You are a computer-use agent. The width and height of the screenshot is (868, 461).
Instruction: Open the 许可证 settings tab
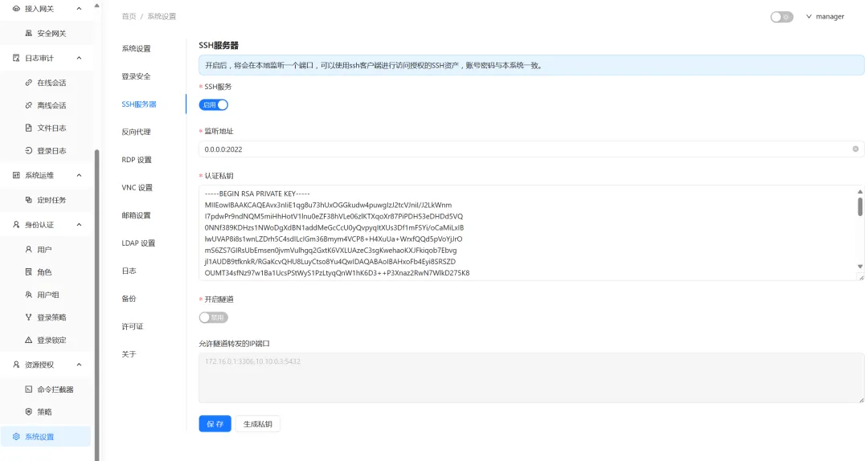pos(133,327)
